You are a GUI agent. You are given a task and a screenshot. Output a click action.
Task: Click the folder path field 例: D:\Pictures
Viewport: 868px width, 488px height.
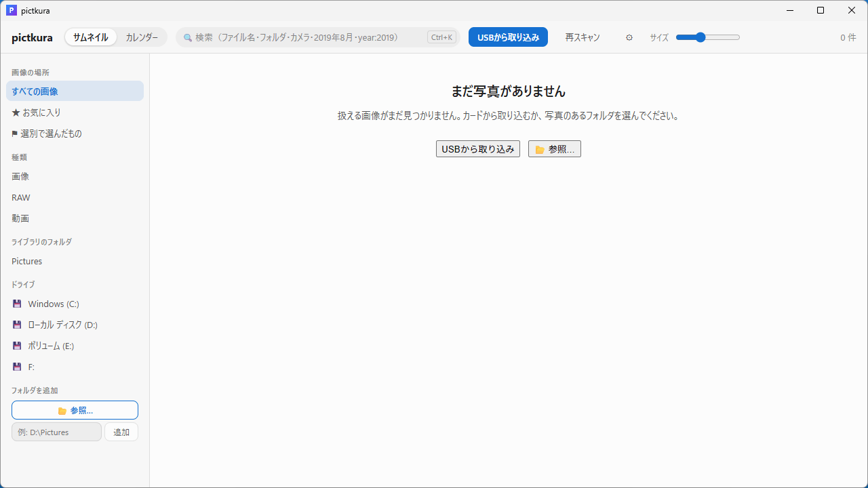point(56,432)
